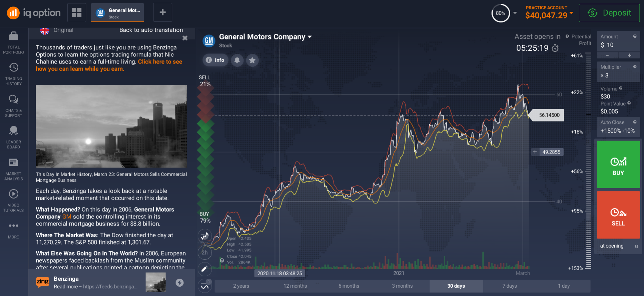Open the drawing tools pencil icon
This screenshot has width=644, height=296.
(205, 269)
